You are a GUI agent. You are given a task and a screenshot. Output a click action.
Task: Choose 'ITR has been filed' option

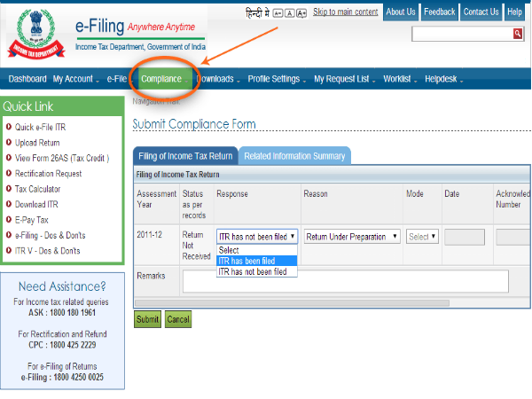pos(246,261)
